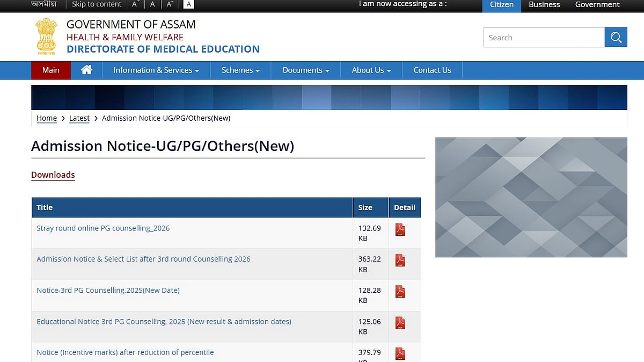Click the Downloads link
This screenshot has width=644, height=362.
(x=53, y=175)
